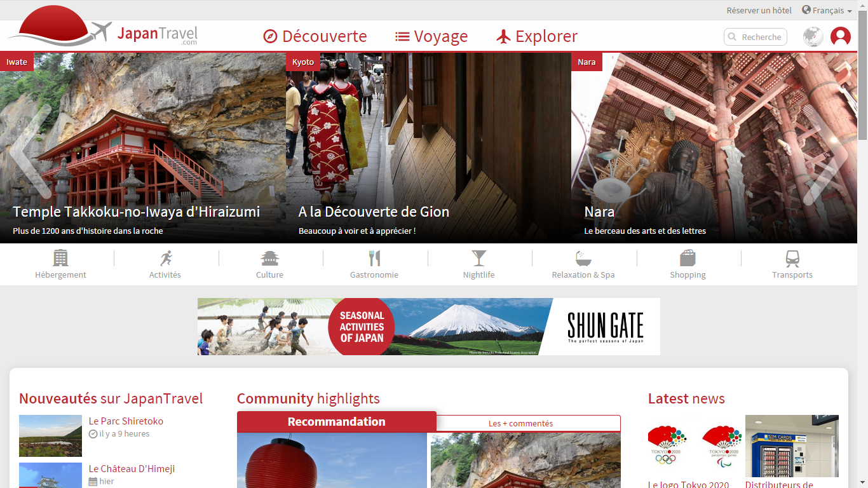Viewport: 868px width, 488px height.
Task: Open the Voyage navigation menu
Action: click(431, 36)
